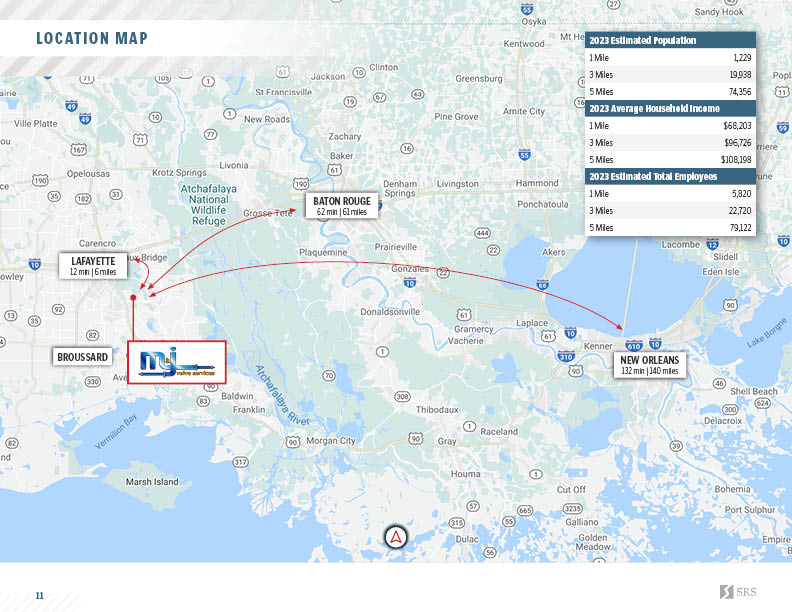Viewport: 792px width, 612px height.
Task: Click the Houma city label
Action: [x=465, y=474]
